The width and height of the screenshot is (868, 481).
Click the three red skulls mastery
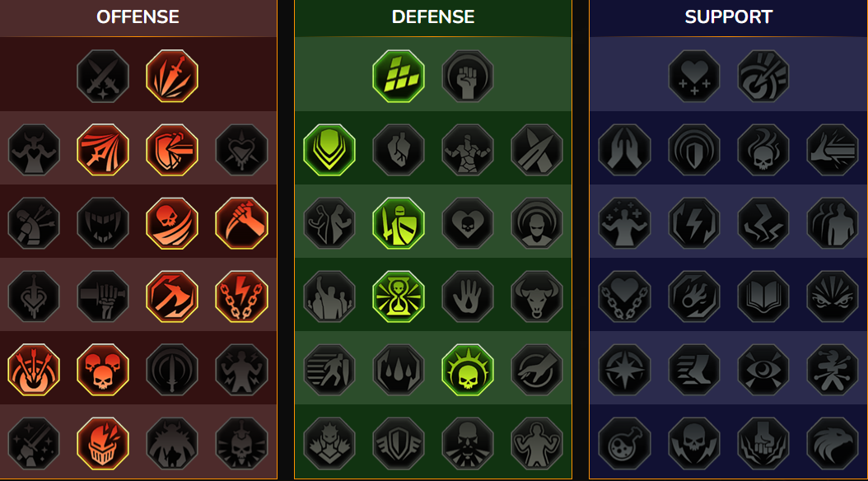click(x=103, y=370)
